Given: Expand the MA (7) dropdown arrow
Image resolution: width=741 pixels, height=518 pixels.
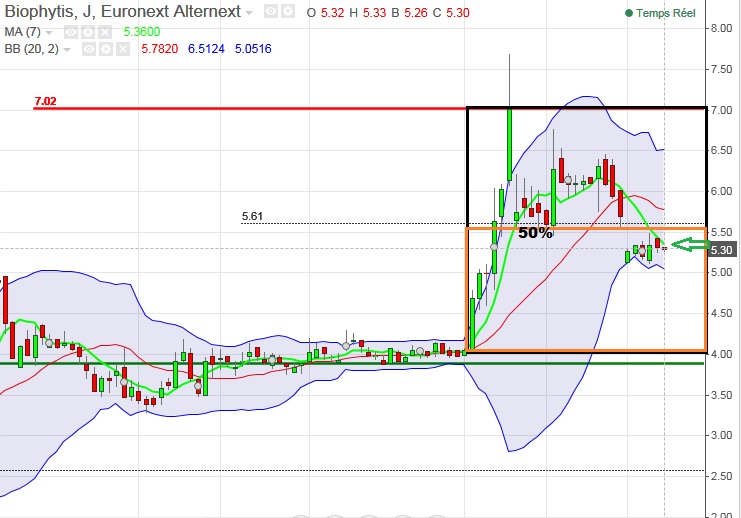Looking at the screenshot, I should 49,33.
